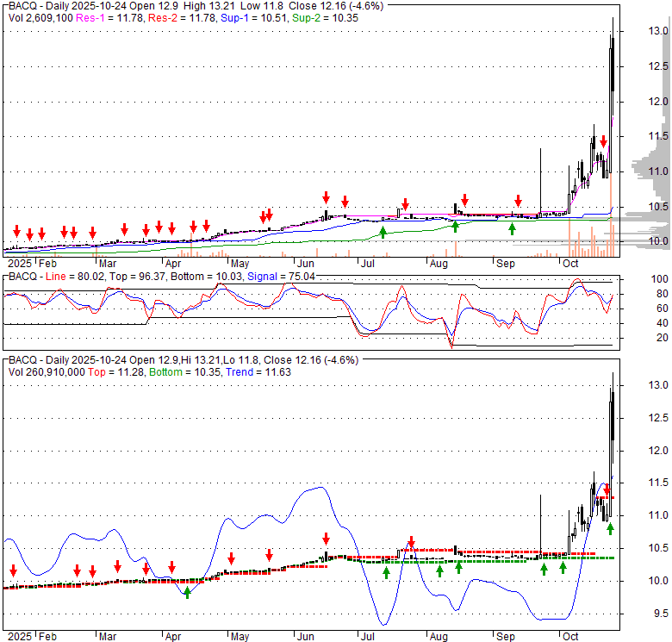Screen dimensions: 672x642
Task: Click the leftmost red arrow in bottom chart
Action: click(x=13, y=570)
